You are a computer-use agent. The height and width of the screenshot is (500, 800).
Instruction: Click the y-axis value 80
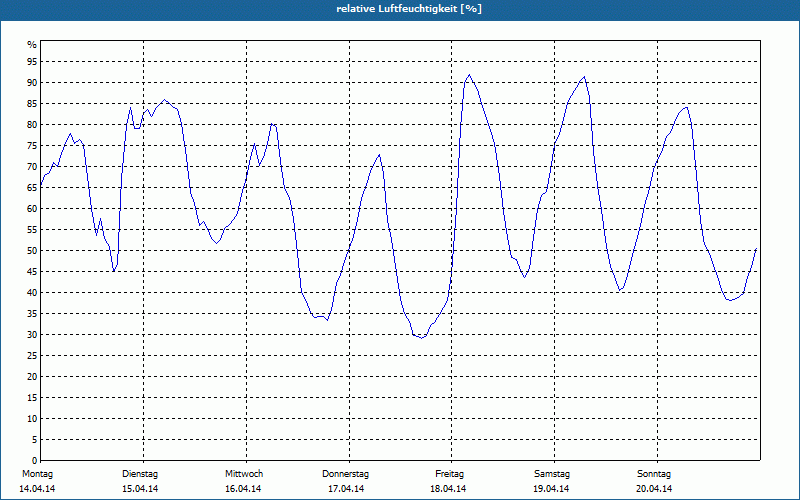coord(32,124)
